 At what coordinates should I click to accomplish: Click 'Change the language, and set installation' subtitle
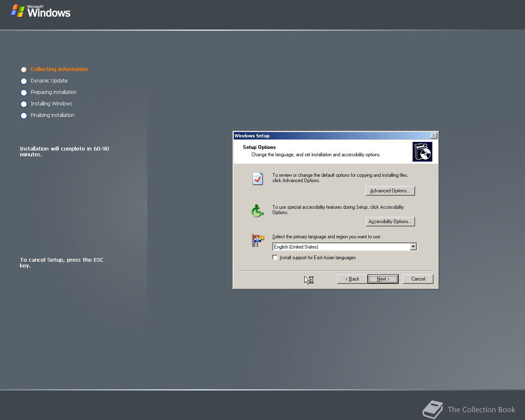coord(316,155)
